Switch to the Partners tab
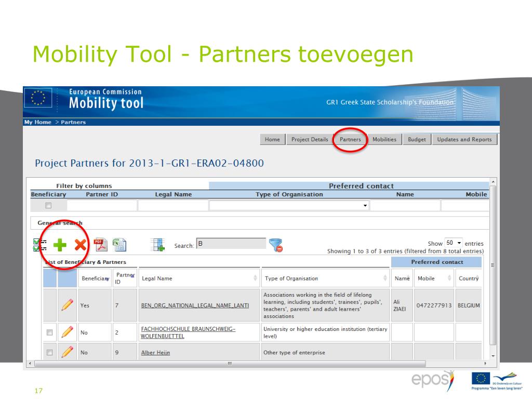This screenshot has height=399, width=532. click(350, 139)
